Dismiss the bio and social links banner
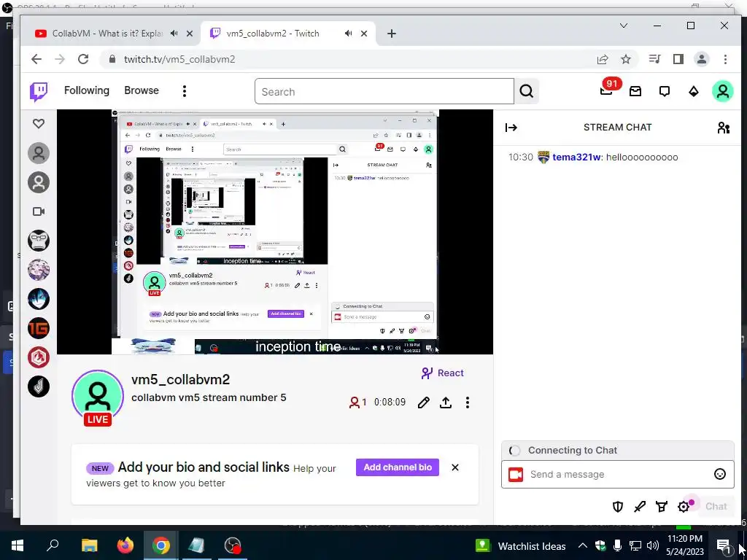 pos(455,467)
